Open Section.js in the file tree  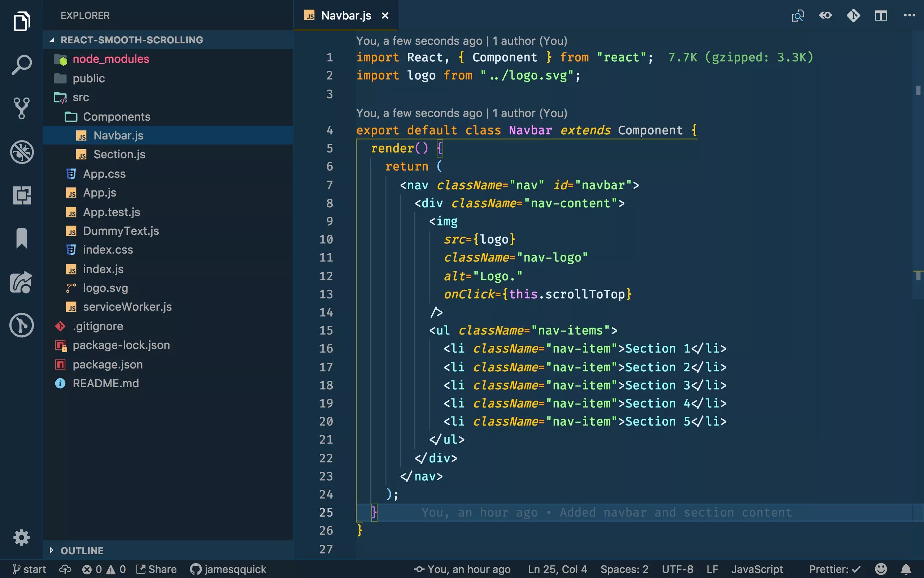tap(168, 154)
